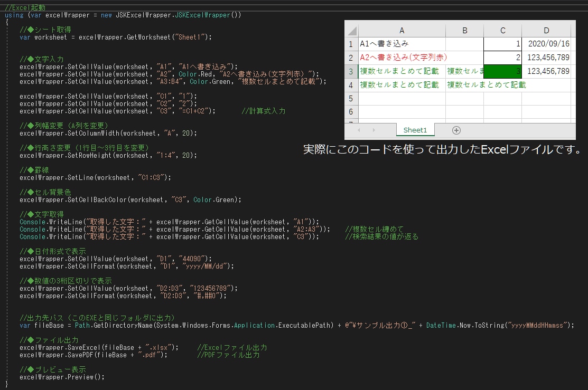Viewport: 588px width, 390px height.
Task: Click the '//◆文字入力' comment
Action: (x=42, y=59)
